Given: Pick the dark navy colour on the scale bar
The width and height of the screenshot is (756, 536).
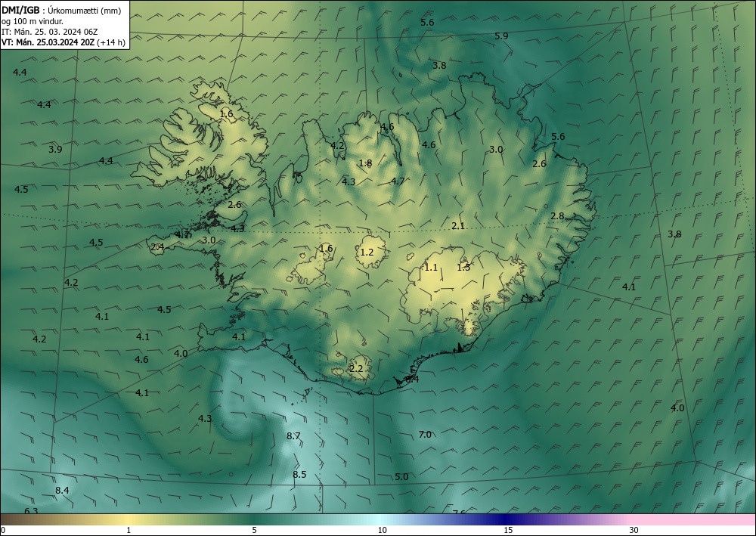Looking at the screenshot, I should [505, 519].
